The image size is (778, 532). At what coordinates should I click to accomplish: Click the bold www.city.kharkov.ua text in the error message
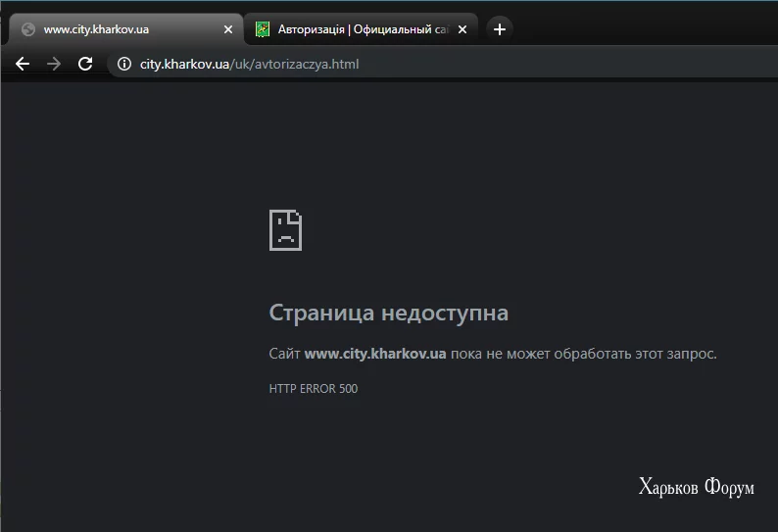point(375,354)
